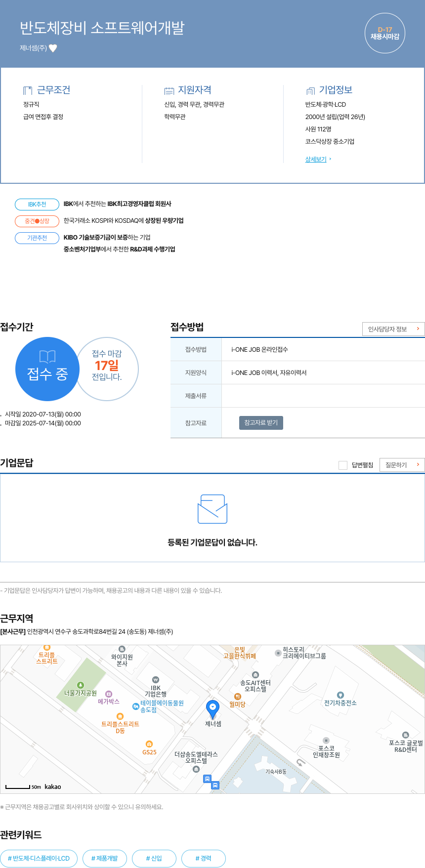
Task: Click the 지원자격 calendar icon
Action: click(x=169, y=90)
